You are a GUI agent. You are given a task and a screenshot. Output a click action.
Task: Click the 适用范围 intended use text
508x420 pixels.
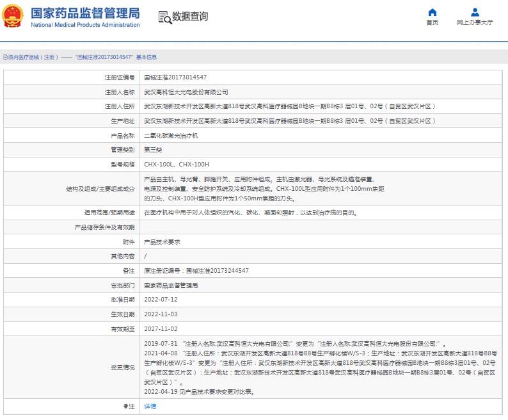251,213
